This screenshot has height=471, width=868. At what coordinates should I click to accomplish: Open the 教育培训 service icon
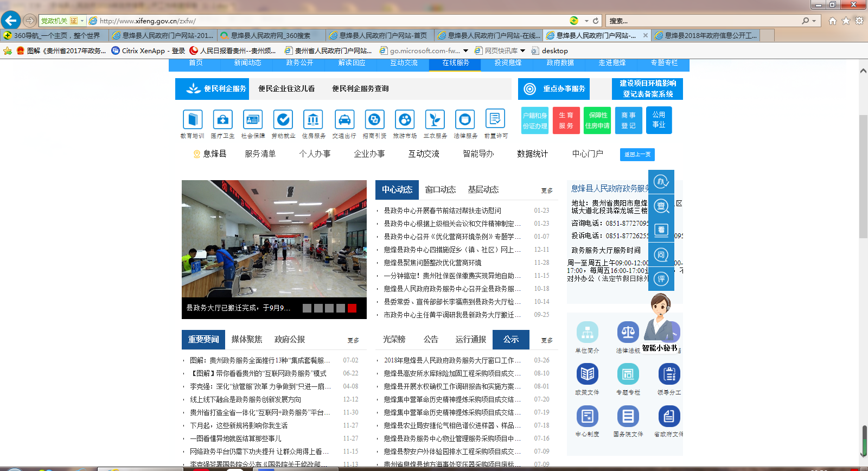[193, 119]
